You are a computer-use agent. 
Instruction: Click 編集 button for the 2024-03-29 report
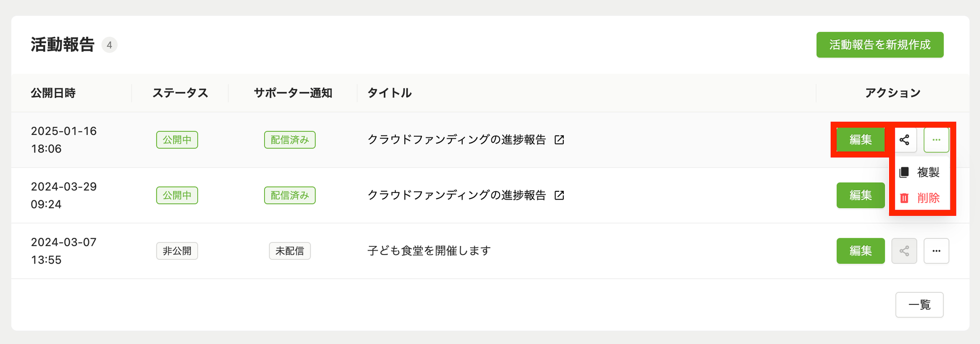pos(860,195)
